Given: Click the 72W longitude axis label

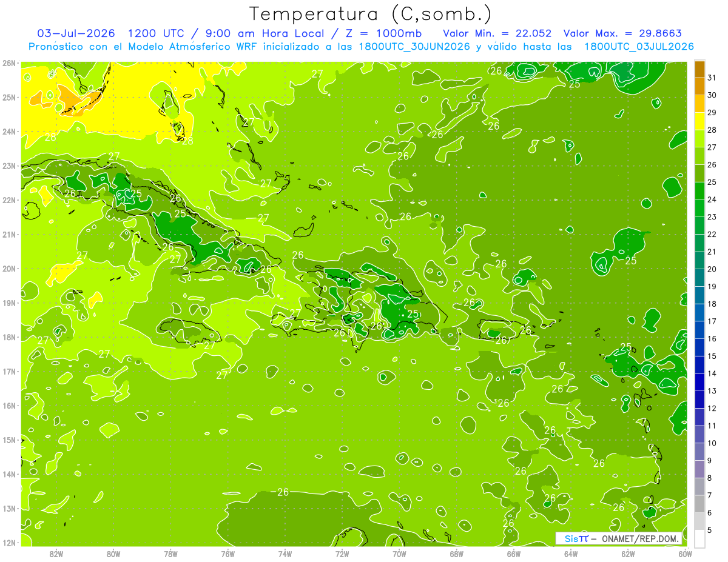Looking at the screenshot, I should (x=342, y=554).
